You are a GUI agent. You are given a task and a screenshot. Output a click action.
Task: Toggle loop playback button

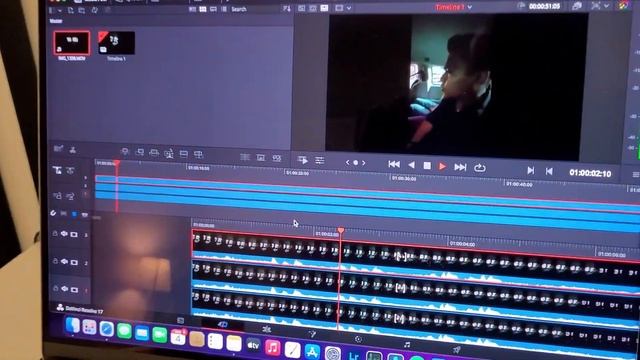[x=480, y=168]
